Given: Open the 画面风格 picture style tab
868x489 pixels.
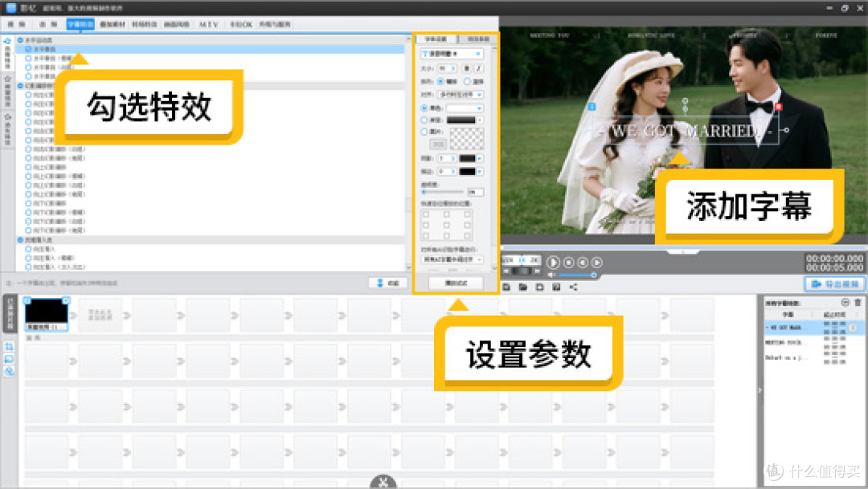Looking at the screenshot, I should coord(177,24).
